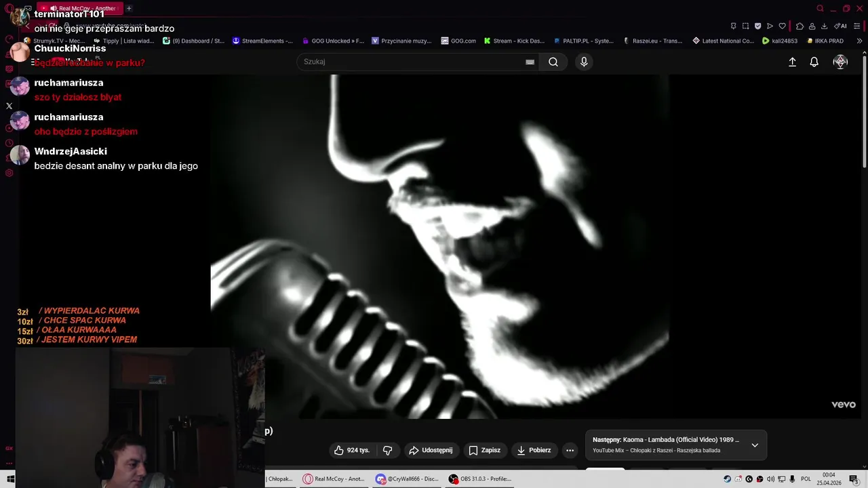Image resolution: width=868 pixels, height=488 pixels.
Task: Open YouTube notifications bell
Action: (814, 62)
